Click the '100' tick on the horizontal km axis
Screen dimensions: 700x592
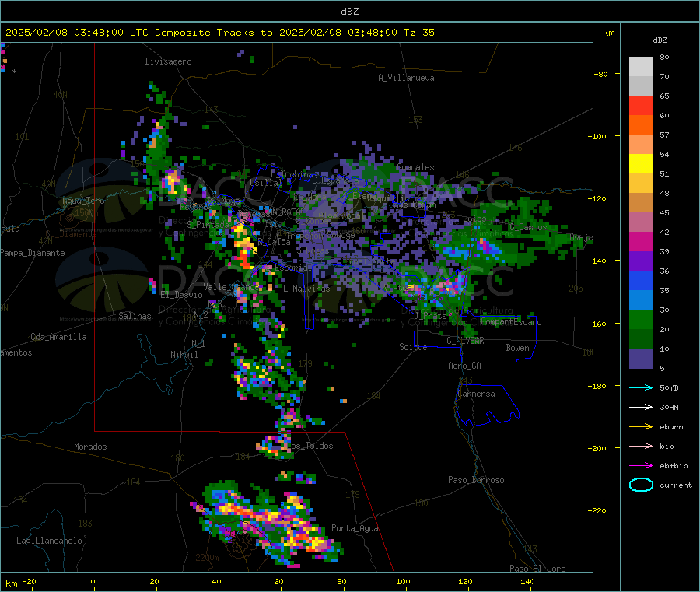[403, 581]
